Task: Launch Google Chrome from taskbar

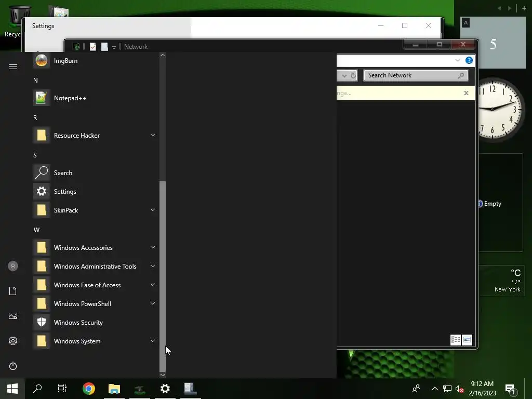Action: (x=89, y=389)
